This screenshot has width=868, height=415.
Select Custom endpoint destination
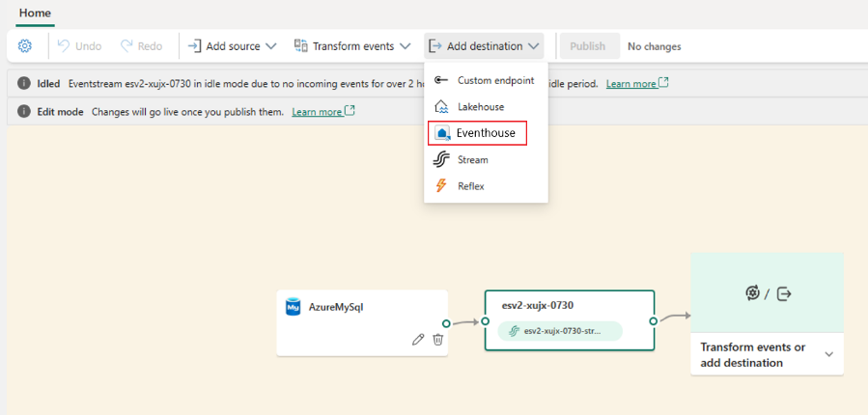pyautogui.click(x=486, y=80)
